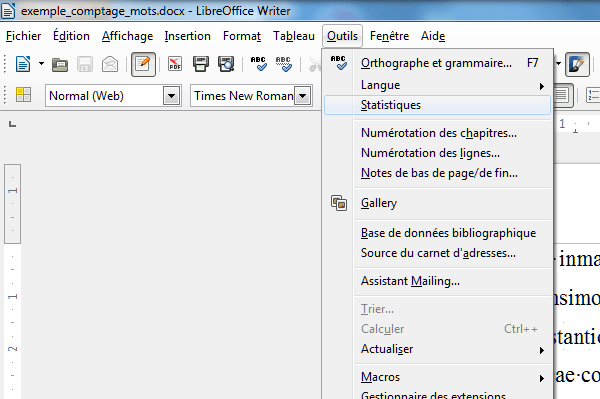Open the Fichier menu
Image resolution: width=600 pixels, height=399 pixels.
tap(23, 36)
